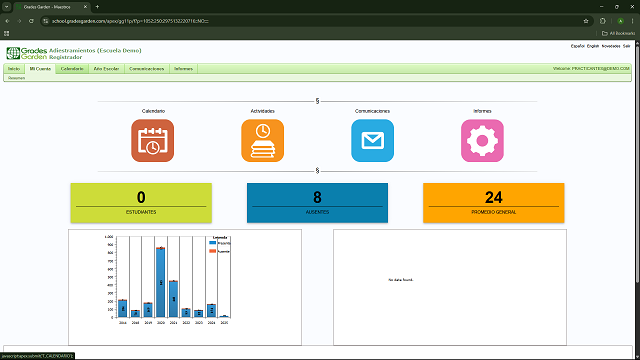This screenshot has height=360, width=640.
Task: Open the browser extensions icon
Action: click(x=603, y=21)
